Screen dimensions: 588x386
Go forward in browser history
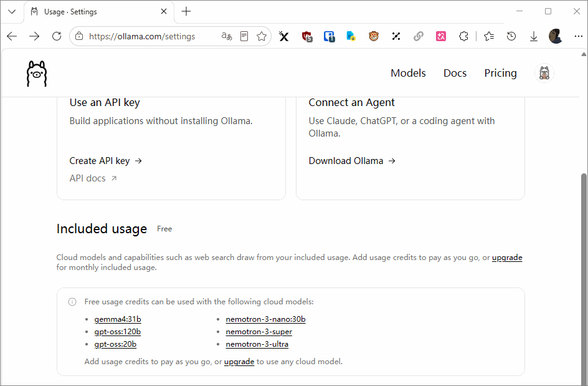pos(34,36)
